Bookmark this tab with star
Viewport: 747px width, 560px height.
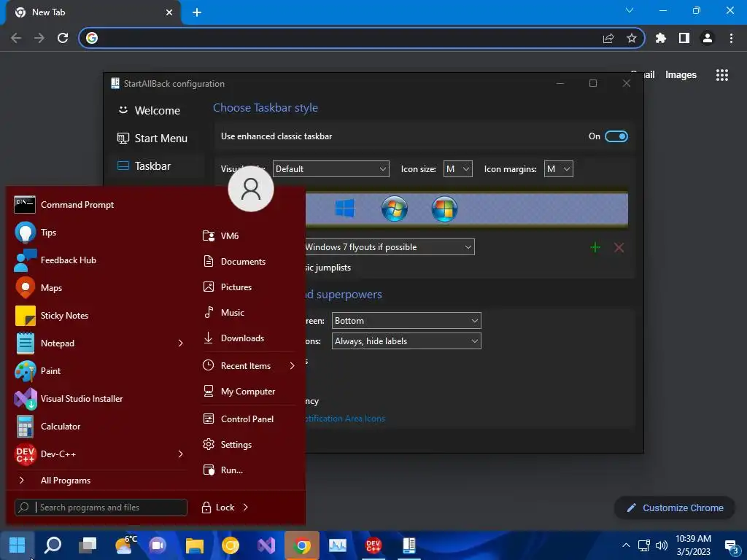coord(632,38)
